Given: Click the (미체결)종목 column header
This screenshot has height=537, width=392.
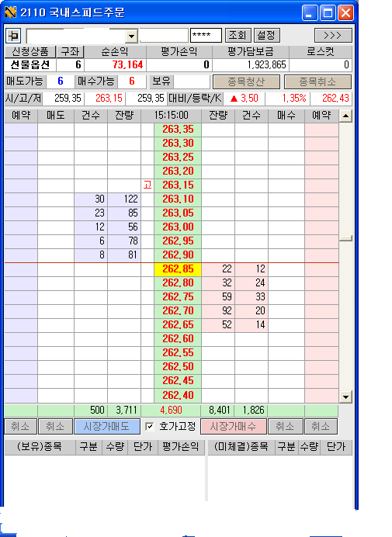Looking at the screenshot, I should [x=241, y=446].
